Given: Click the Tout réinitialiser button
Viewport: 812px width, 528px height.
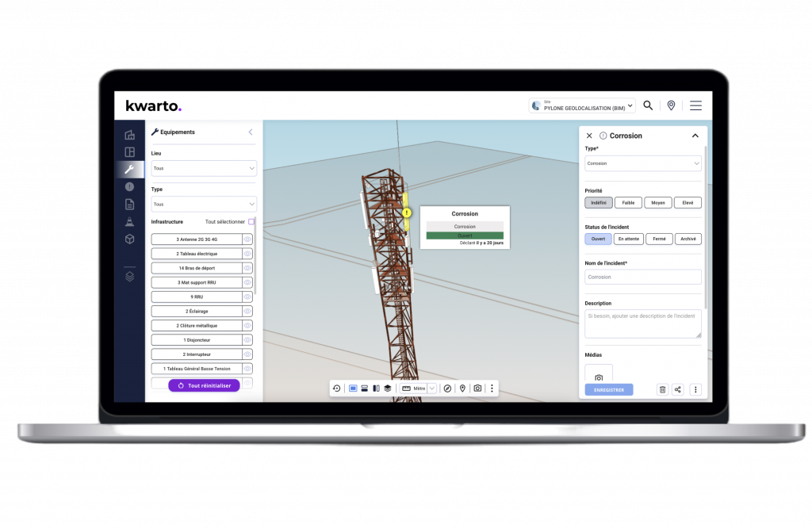Looking at the screenshot, I should coord(204,385).
